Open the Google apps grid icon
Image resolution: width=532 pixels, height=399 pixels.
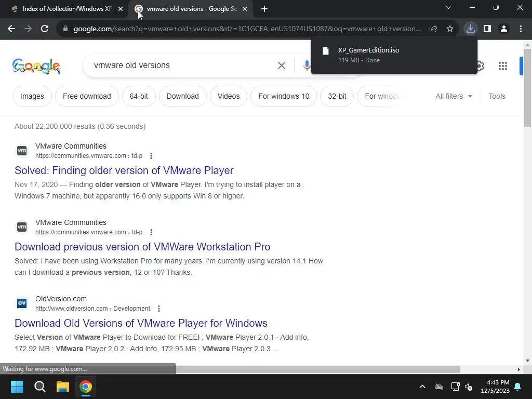(x=503, y=66)
